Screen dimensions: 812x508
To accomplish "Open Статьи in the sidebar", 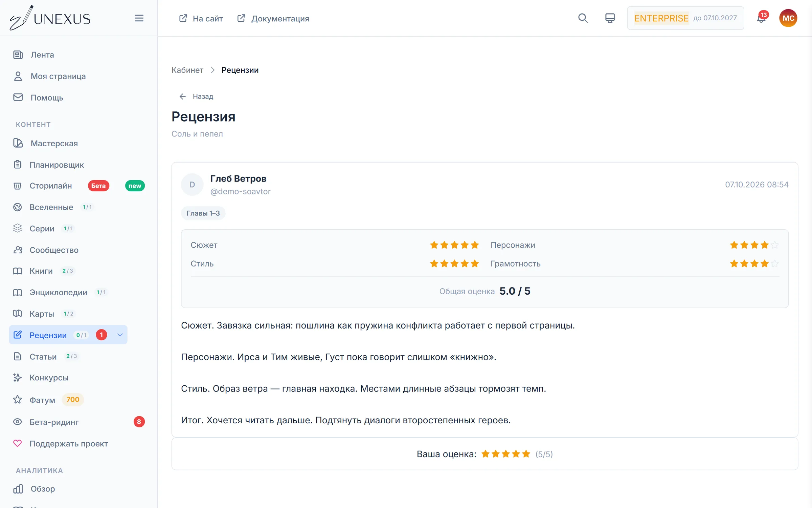I will (x=43, y=357).
